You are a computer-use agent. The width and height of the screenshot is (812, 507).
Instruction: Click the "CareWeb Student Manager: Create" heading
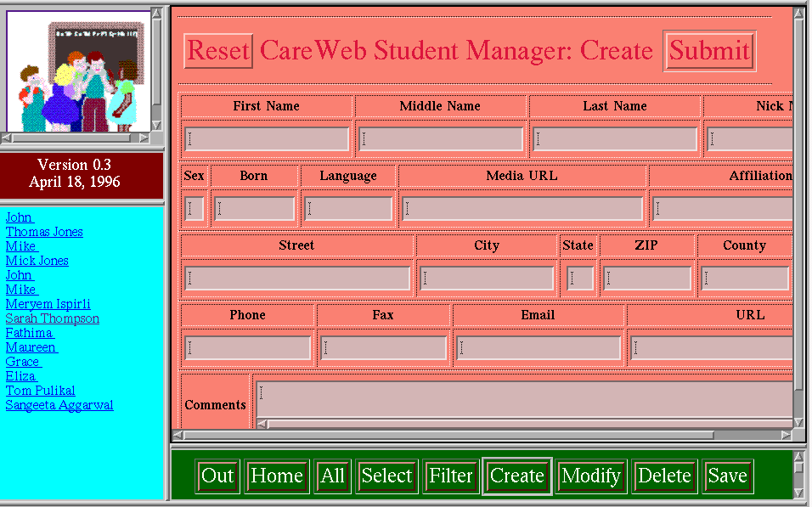coord(456,51)
